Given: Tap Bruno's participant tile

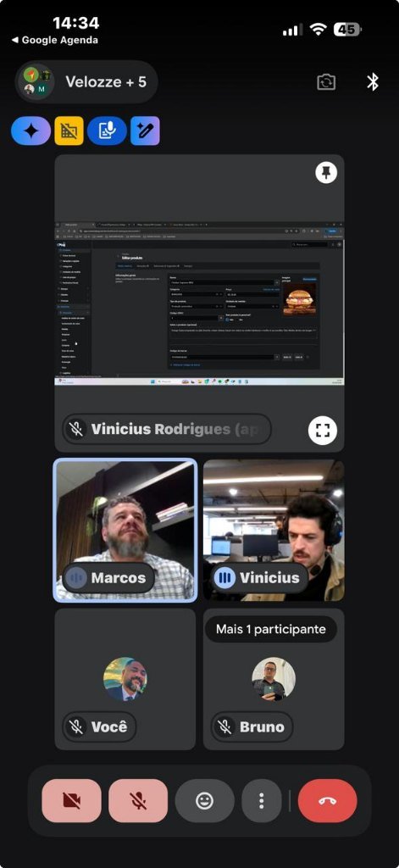Looking at the screenshot, I should (274, 679).
